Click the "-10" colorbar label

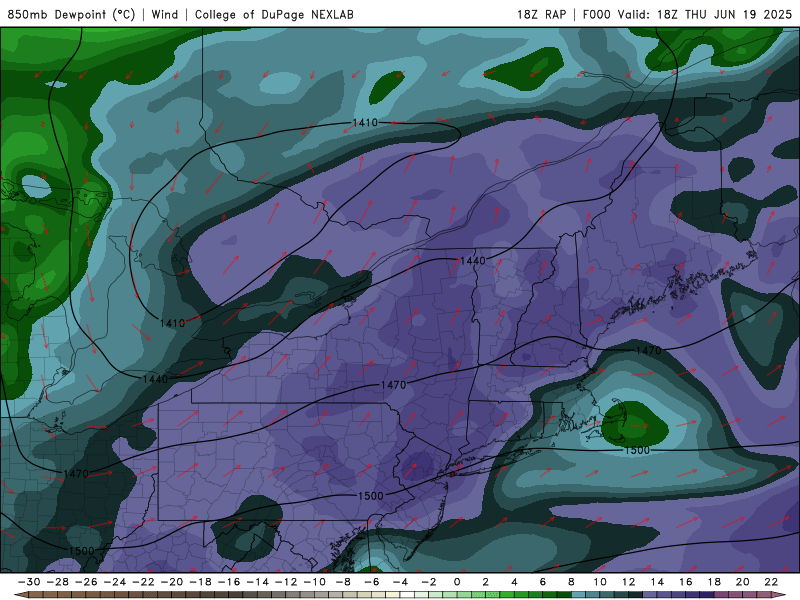coord(314,582)
